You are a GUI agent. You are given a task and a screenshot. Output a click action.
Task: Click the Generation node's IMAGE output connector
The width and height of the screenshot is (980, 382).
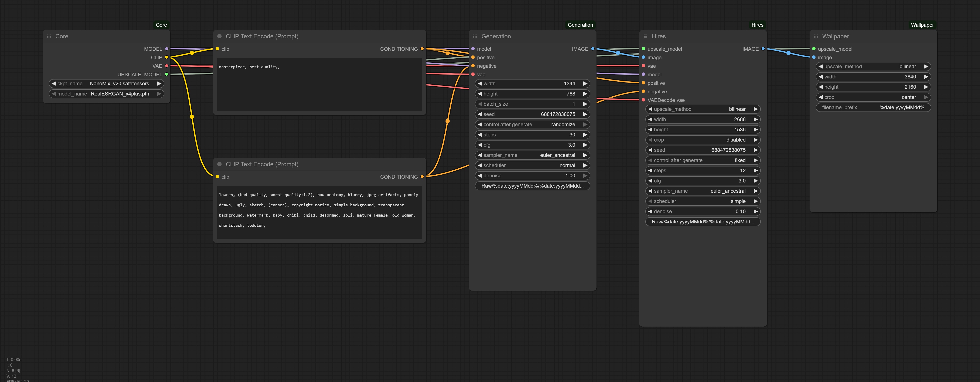(x=592, y=49)
